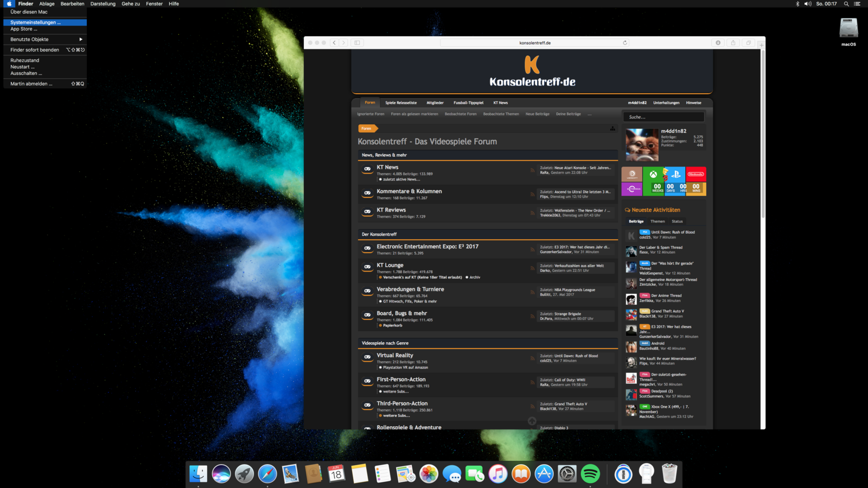
Task: Show the Safari sidebar
Action: point(357,43)
